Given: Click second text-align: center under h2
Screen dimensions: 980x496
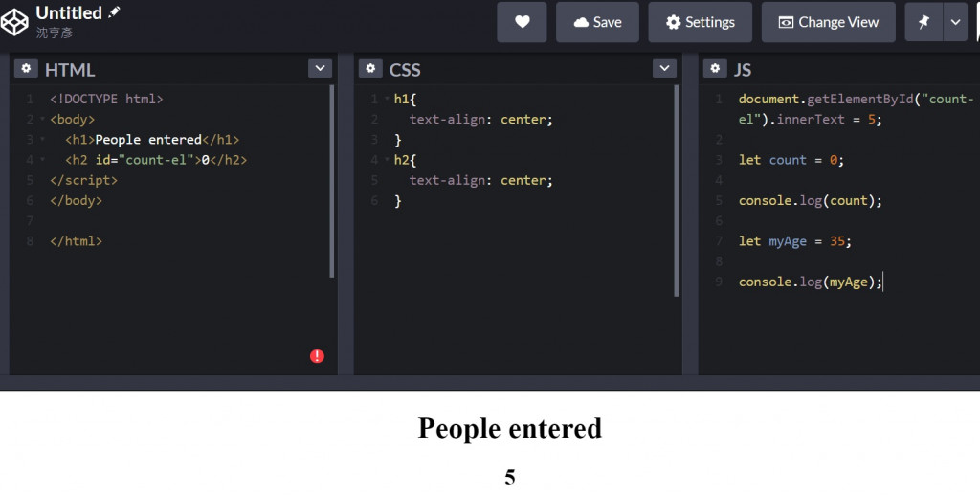Looking at the screenshot, I should [x=481, y=180].
